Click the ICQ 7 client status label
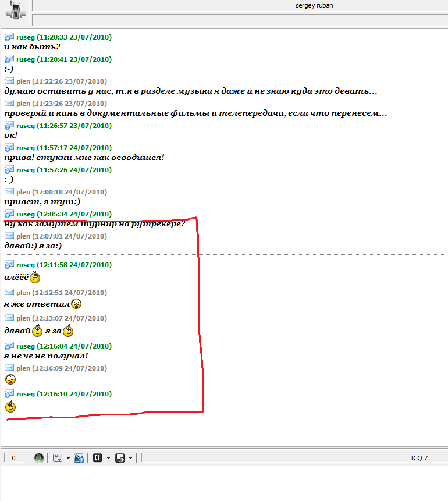Viewport: 448px width, 501px height. tap(419, 458)
